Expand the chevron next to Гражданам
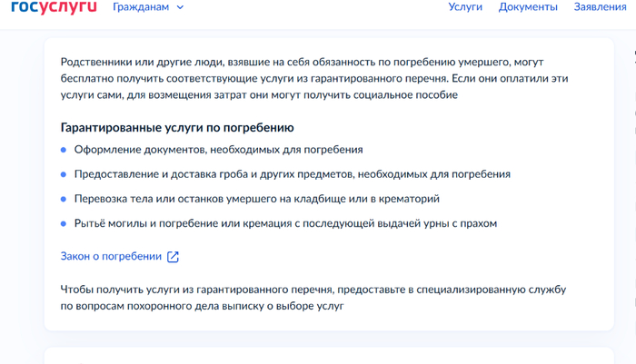This screenshot has height=364, width=636. [x=180, y=7]
